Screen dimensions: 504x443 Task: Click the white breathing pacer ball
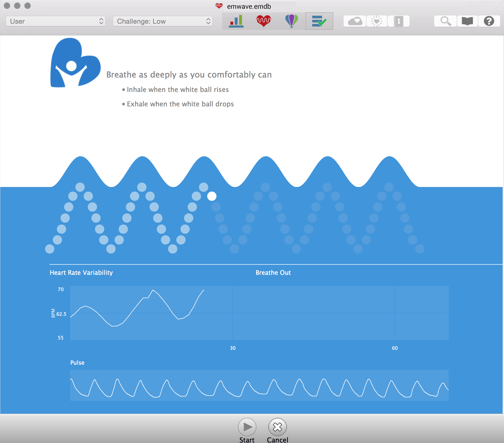tap(212, 196)
